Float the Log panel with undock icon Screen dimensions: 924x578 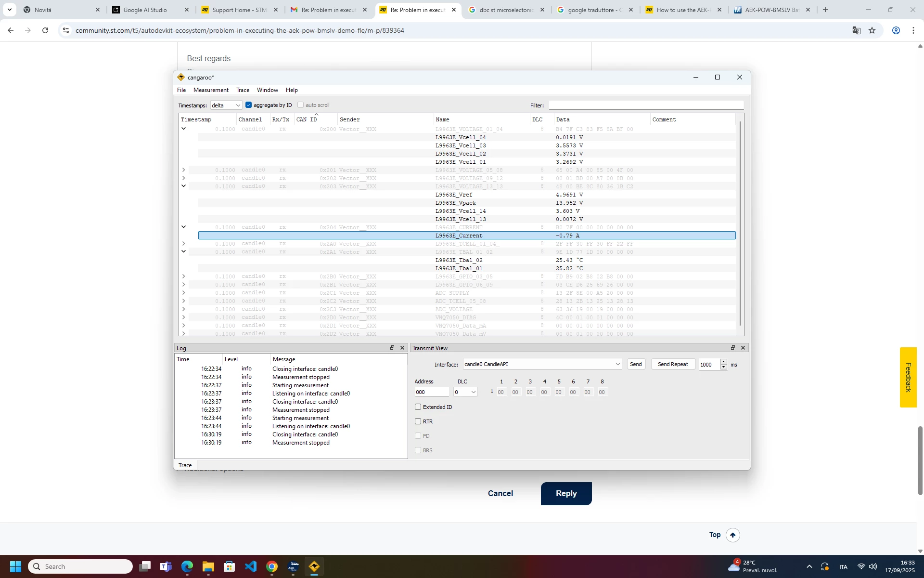(392, 348)
